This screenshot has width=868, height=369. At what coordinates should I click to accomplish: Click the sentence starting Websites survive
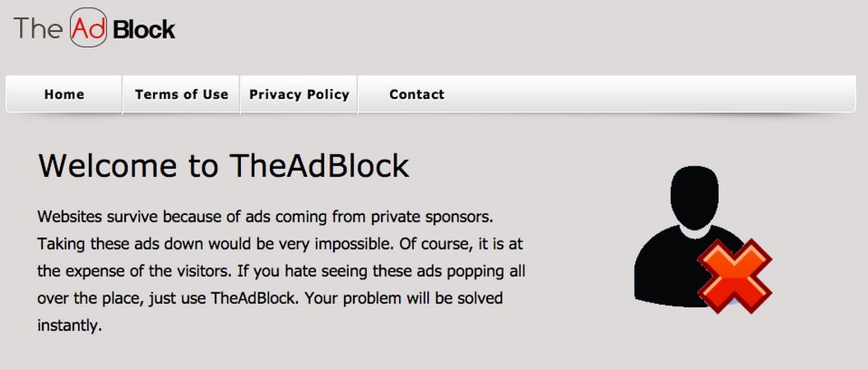click(265, 217)
